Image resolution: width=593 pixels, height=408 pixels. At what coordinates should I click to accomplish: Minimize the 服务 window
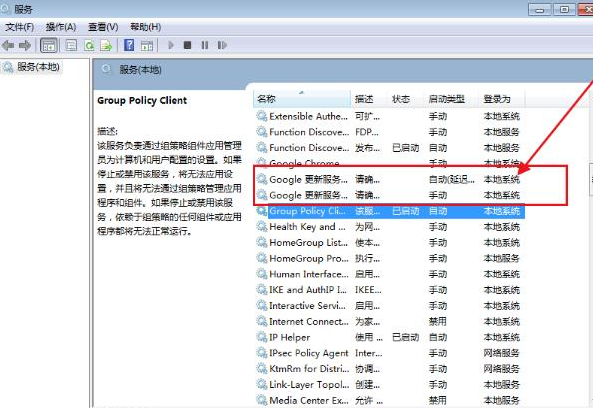click(540, 9)
